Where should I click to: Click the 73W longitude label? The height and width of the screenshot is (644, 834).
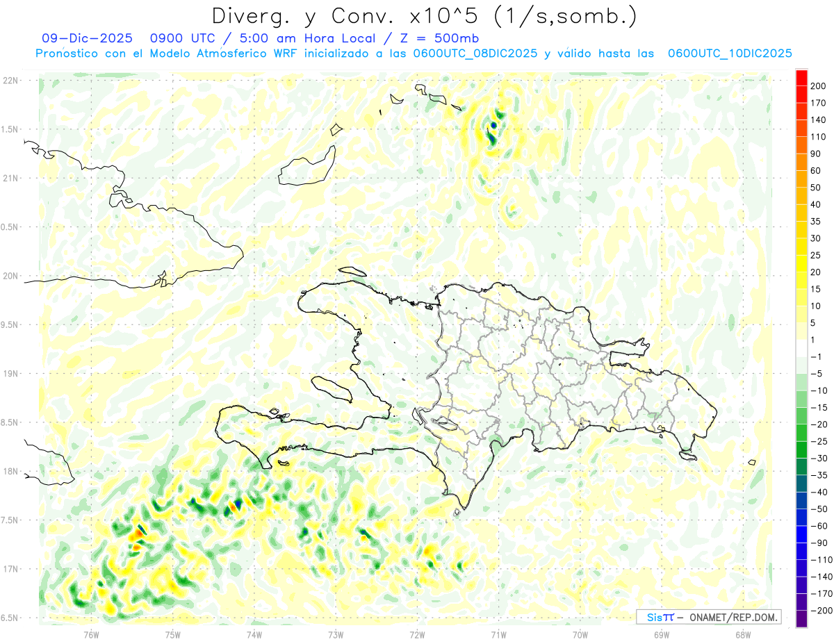coord(336,634)
